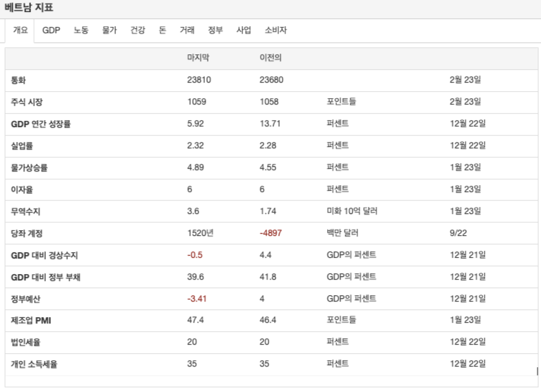Screen dimensions: 541x392
Task: Switch to the 개요 tab
Action: pyautogui.click(x=20, y=30)
